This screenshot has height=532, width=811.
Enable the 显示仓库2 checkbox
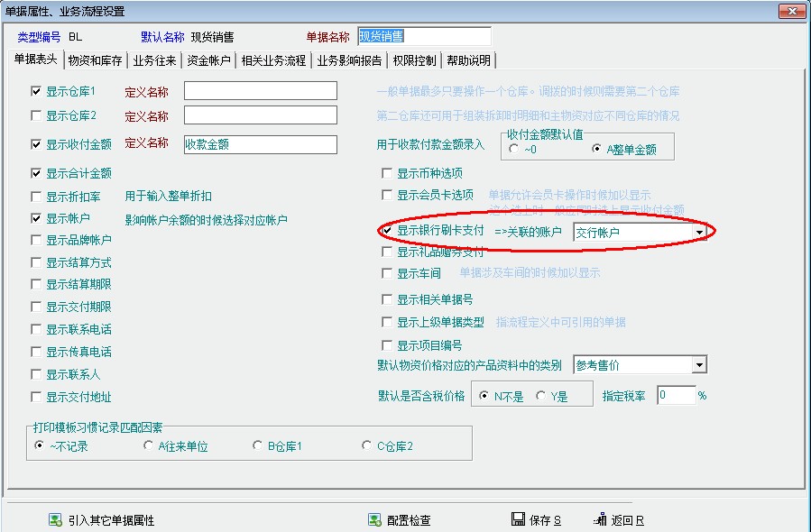36,115
